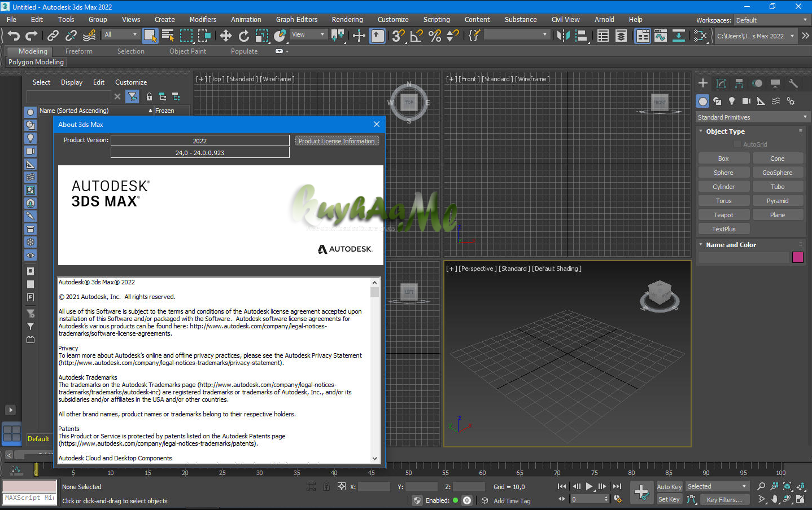Click the Redo arrow icon

point(32,36)
